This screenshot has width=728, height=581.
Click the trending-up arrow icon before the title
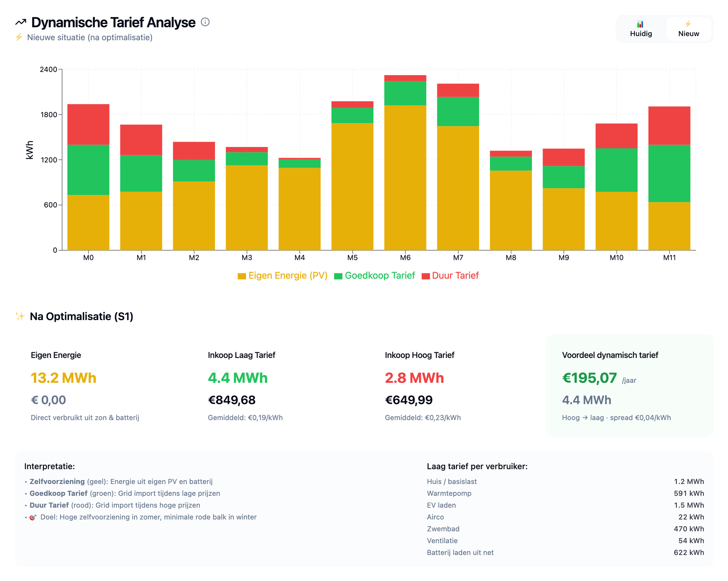(21, 22)
